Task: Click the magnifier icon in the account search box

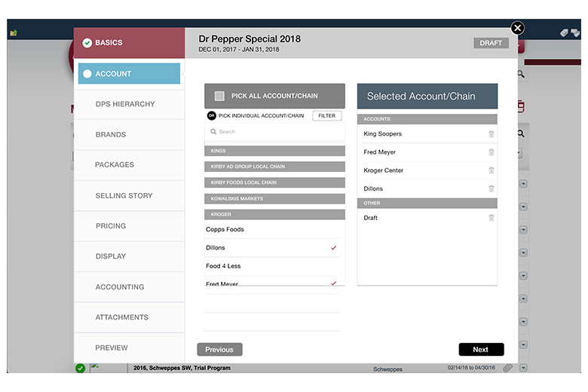Action: 213,132
